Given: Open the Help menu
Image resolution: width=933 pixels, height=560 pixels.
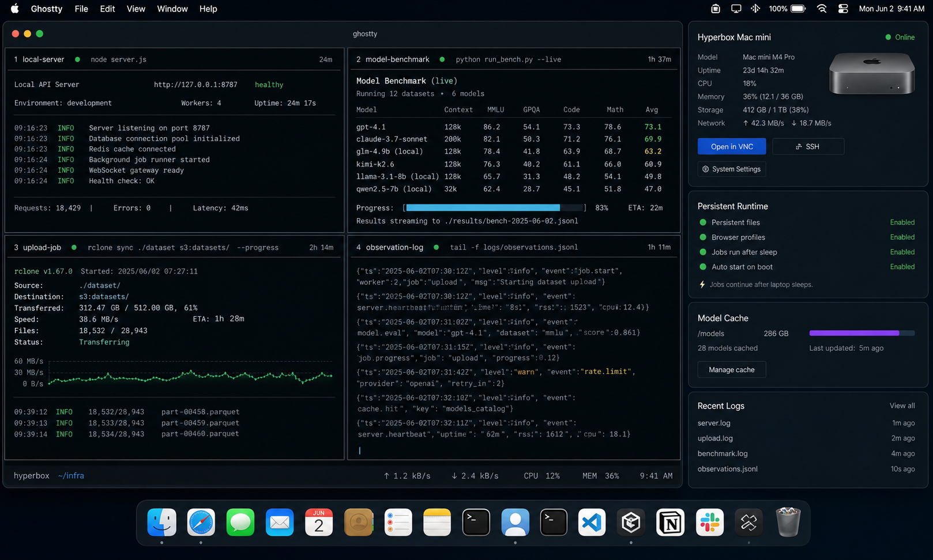Looking at the screenshot, I should (208, 9).
